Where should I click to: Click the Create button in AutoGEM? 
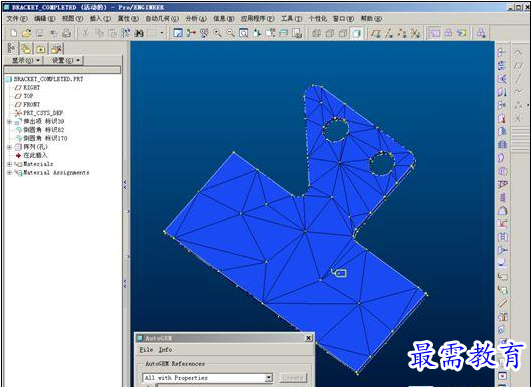[293, 378]
